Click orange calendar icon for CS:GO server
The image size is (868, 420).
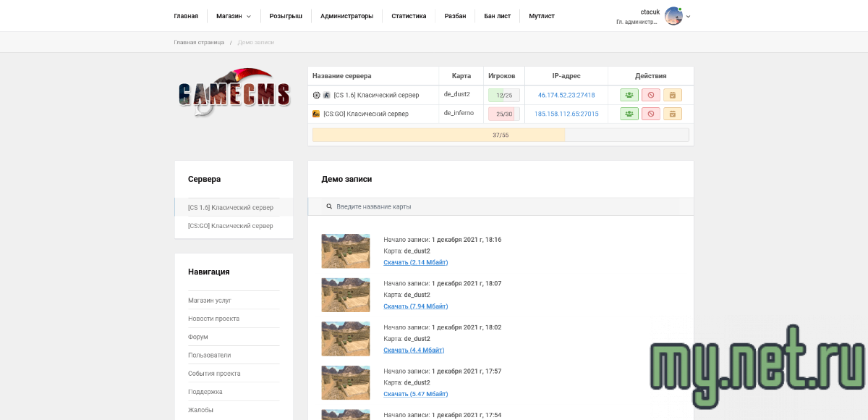click(673, 114)
